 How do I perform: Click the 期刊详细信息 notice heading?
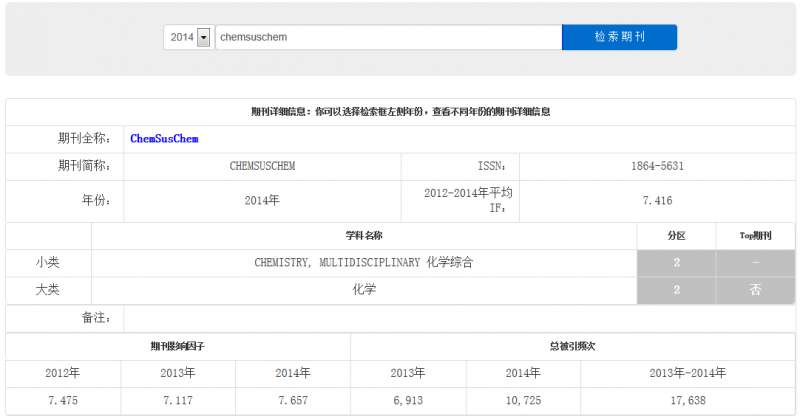401,112
